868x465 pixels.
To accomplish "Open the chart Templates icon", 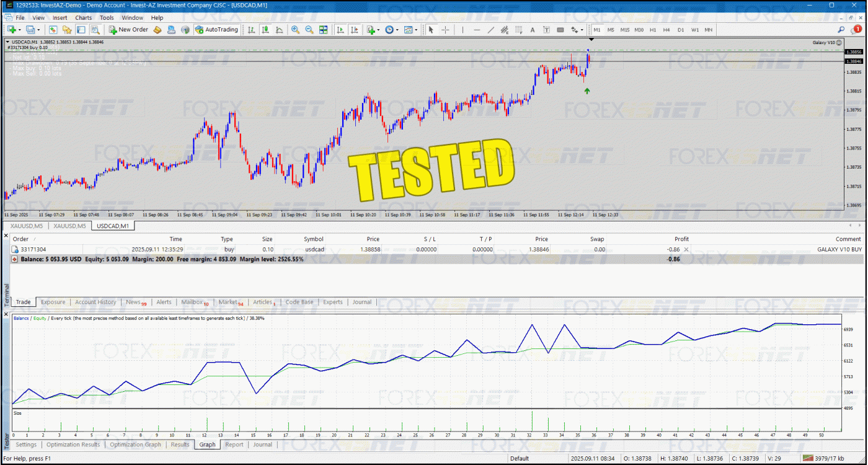I will coord(408,29).
